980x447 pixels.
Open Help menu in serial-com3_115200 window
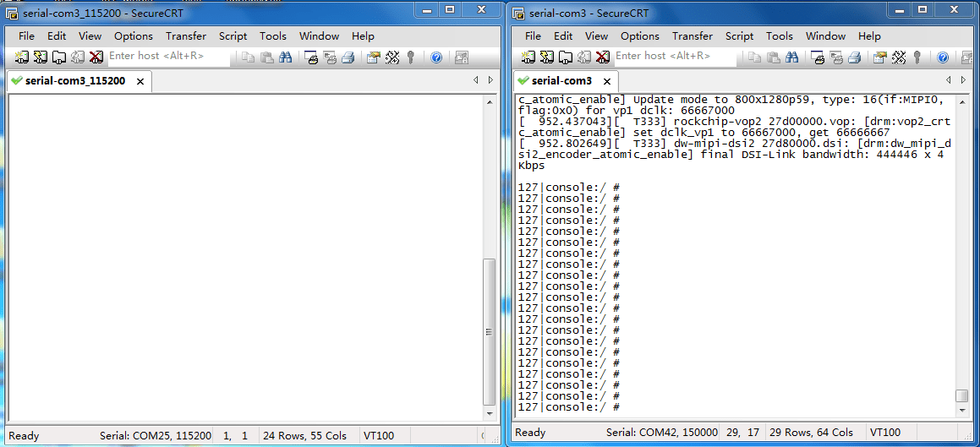[363, 36]
